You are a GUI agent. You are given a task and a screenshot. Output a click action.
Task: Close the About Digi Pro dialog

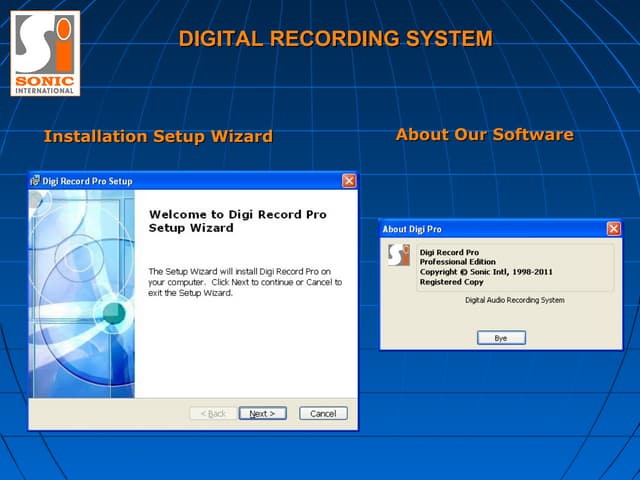[x=613, y=229]
